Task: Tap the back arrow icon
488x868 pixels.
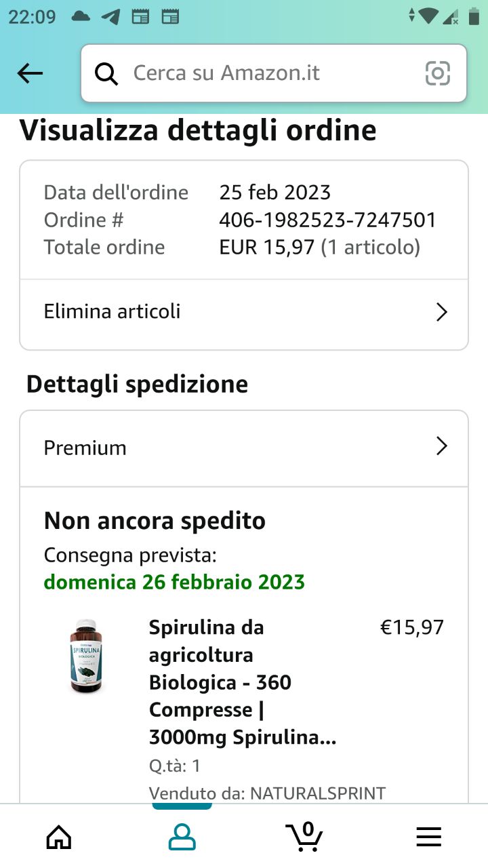Action: tap(30, 73)
